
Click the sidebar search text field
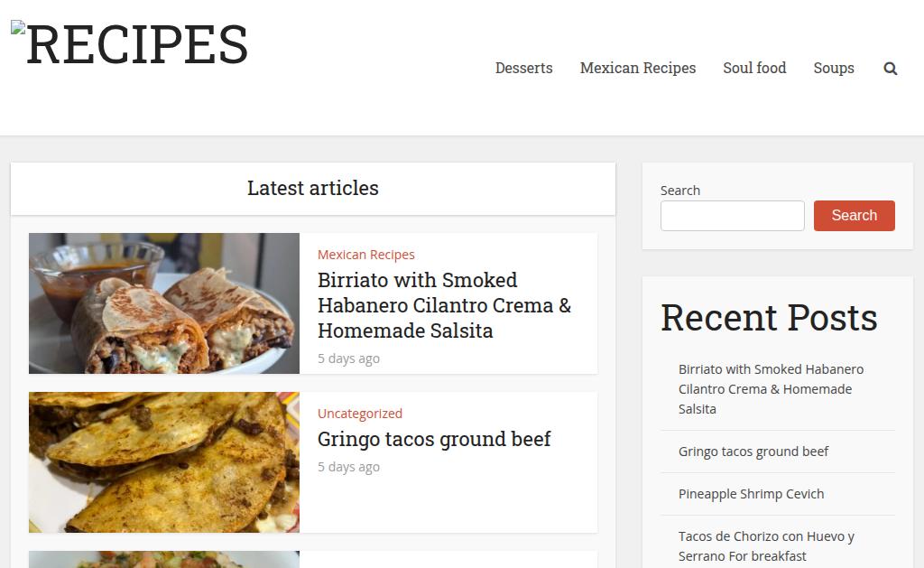(x=733, y=216)
